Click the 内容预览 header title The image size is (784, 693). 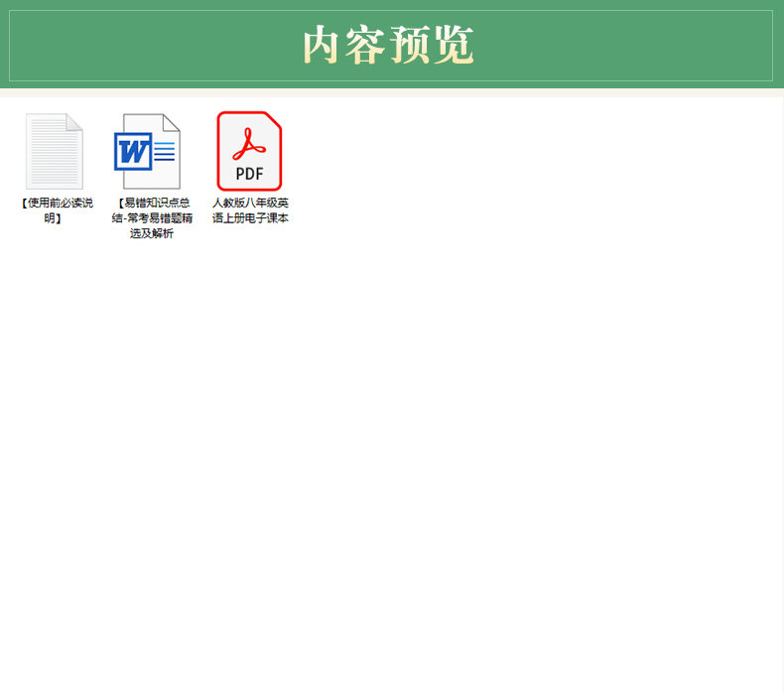[x=388, y=45]
